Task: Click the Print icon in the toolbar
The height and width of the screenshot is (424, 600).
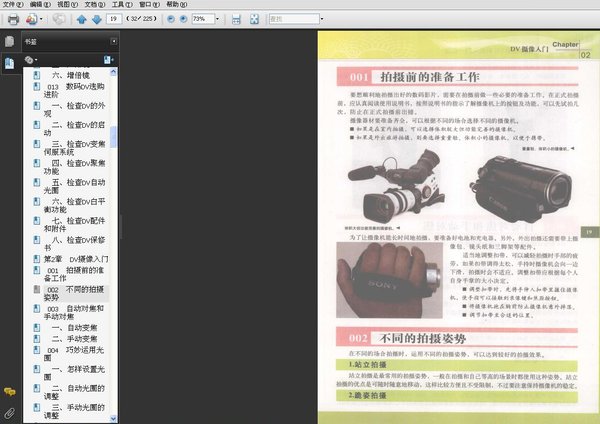Action: (x=13, y=19)
